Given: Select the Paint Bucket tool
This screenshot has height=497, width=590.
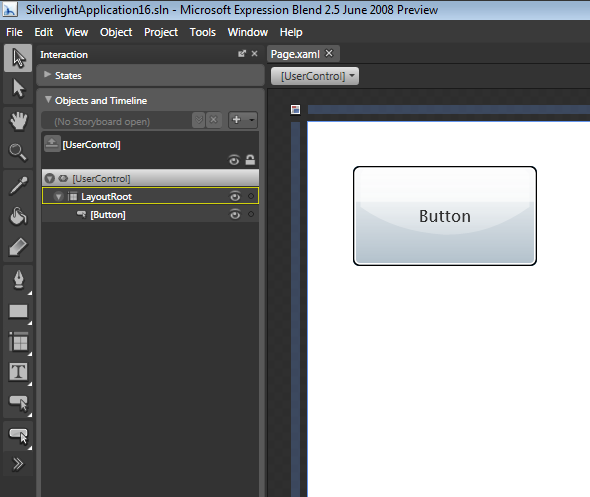Looking at the screenshot, I should (x=18, y=216).
